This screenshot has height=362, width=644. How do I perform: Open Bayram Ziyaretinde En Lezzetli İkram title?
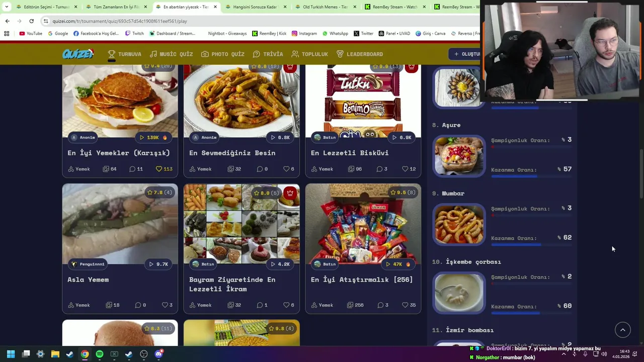[232, 284]
